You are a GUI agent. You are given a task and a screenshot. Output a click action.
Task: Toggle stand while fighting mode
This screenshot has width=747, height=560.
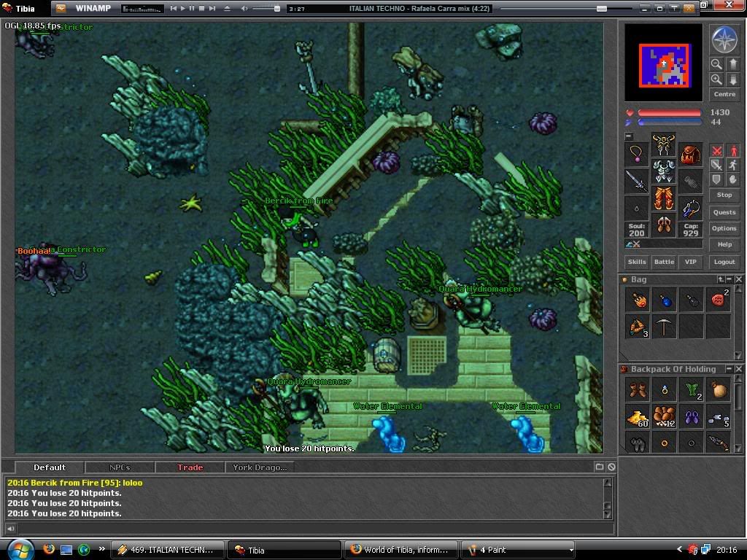tap(732, 151)
